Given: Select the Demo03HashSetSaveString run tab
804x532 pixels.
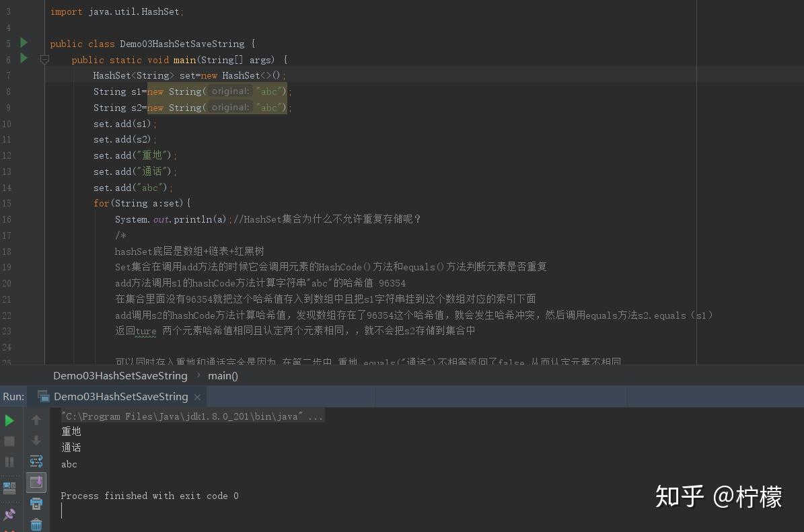Looking at the screenshot, I should pyautogui.click(x=121, y=396).
